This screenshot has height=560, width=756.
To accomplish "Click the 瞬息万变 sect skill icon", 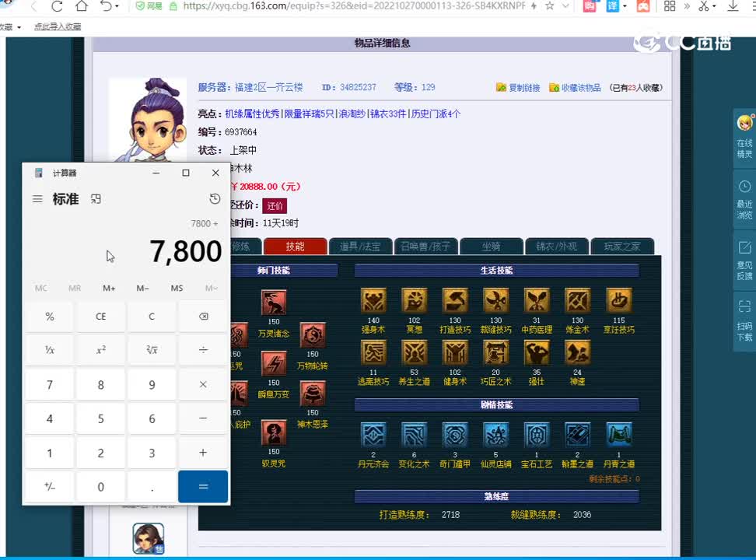I will pyautogui.click(x=274, y=364).
